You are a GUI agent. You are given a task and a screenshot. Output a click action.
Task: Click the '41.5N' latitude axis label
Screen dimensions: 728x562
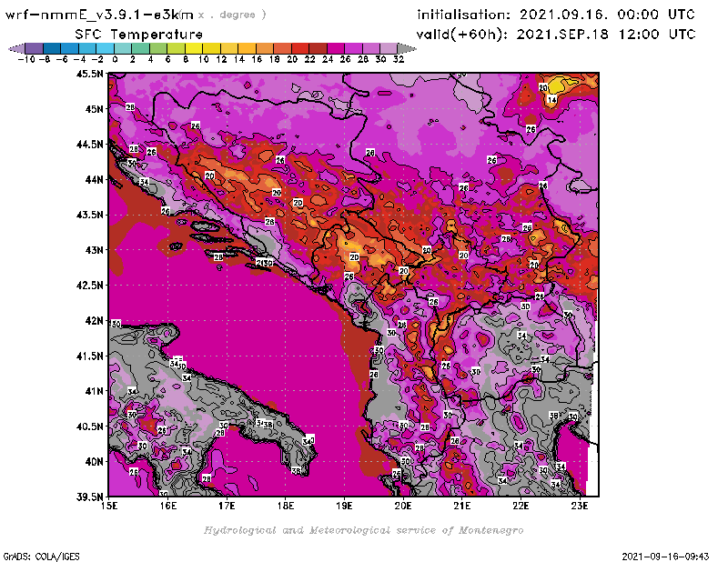[x=89, y=356]
